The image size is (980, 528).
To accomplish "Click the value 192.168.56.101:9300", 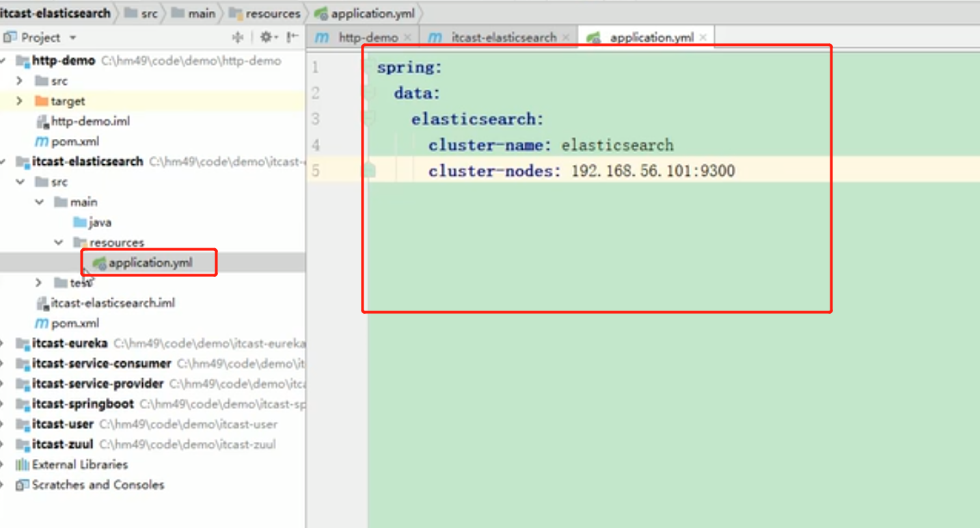I will click(x=653, y=171).
